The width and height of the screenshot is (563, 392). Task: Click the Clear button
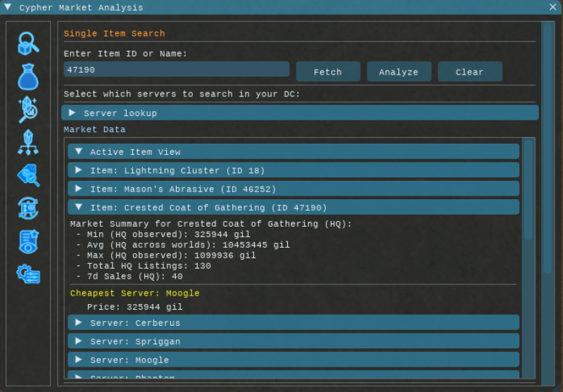tap(469, 72)
